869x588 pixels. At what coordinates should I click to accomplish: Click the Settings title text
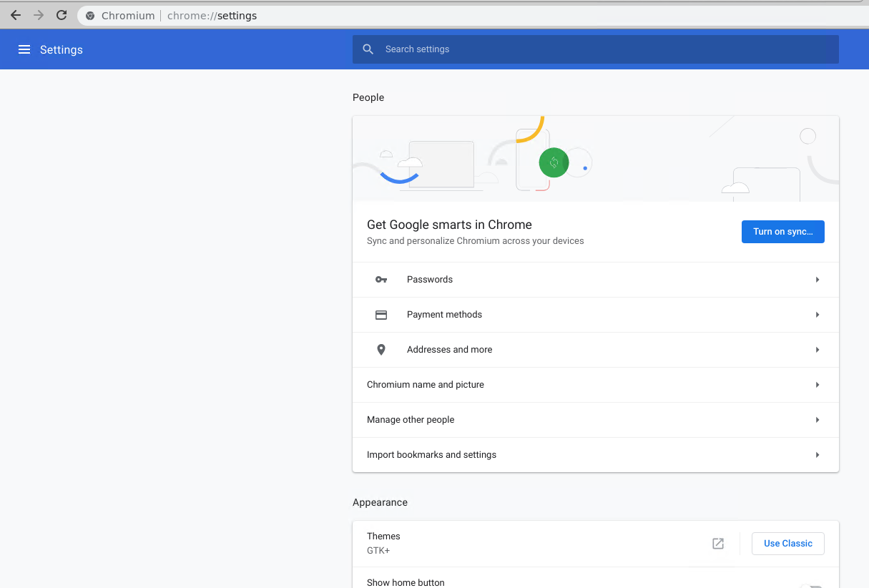pyautogui.click(x=62, y=50)
